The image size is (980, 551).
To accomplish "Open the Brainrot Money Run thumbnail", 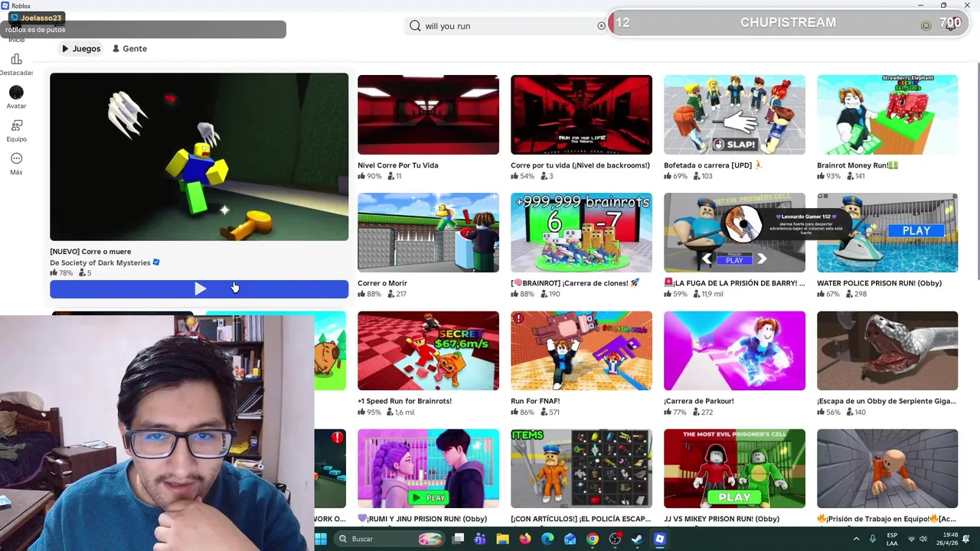I will point(887,115).
